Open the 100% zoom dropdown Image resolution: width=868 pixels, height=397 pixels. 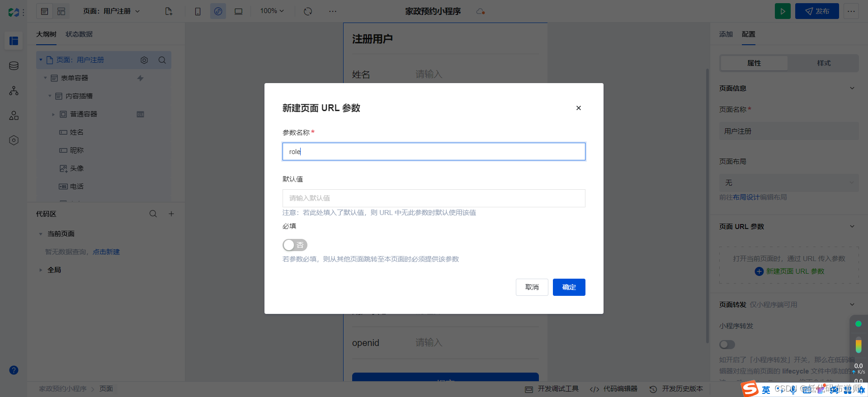(x=272, y=11)
